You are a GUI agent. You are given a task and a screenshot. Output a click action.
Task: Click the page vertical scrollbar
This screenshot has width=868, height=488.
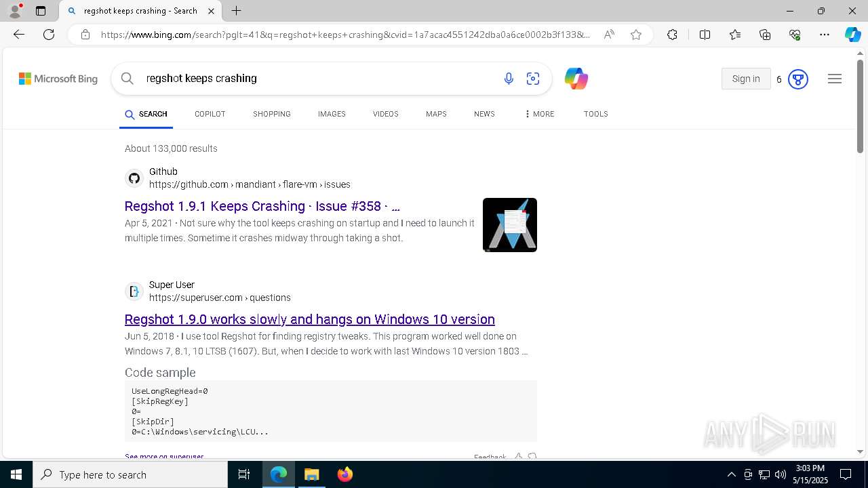(x=860, y=106)
